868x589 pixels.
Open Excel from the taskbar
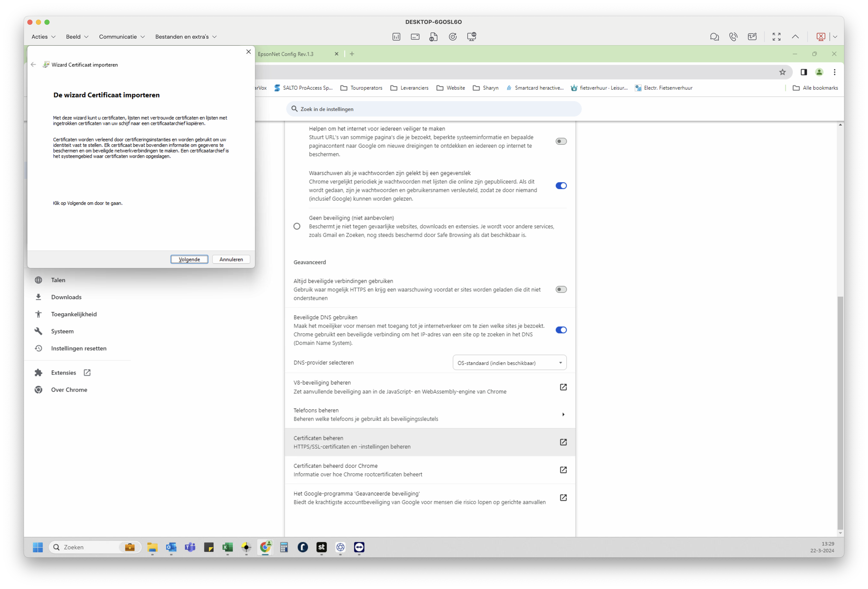tap(227, 547)
